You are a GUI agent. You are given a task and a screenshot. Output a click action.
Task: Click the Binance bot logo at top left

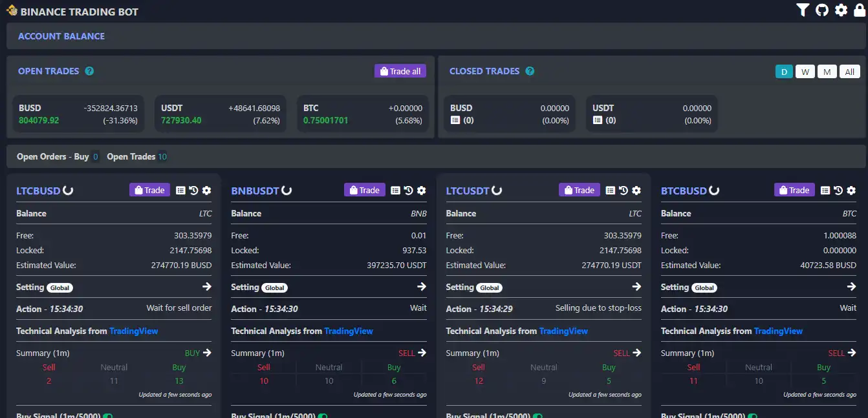pos(11,11)
